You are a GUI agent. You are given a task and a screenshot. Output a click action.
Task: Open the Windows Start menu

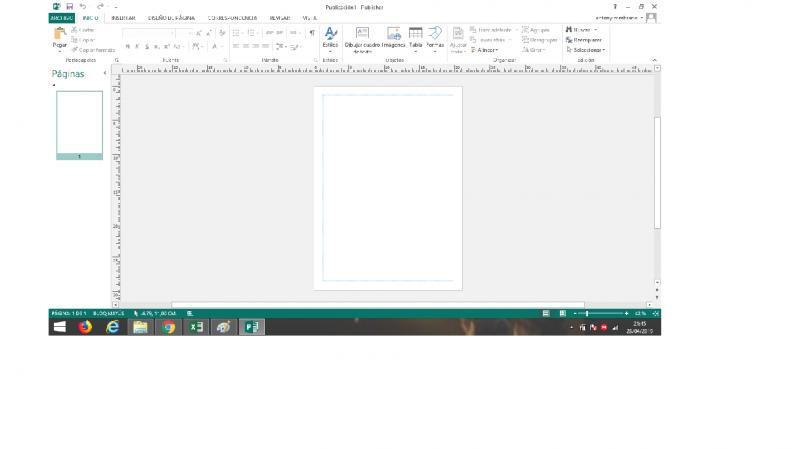(60, 327)
